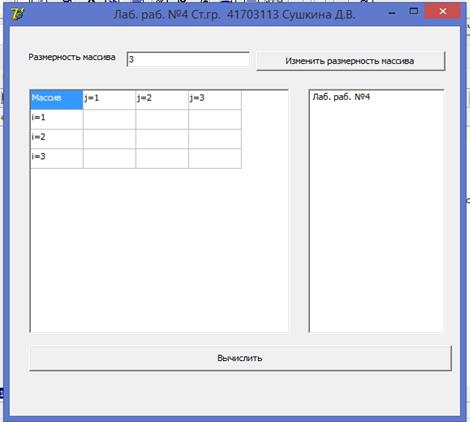Click the array dimension input field
This screenshot has height=422, width=470.
coord(188,59)
